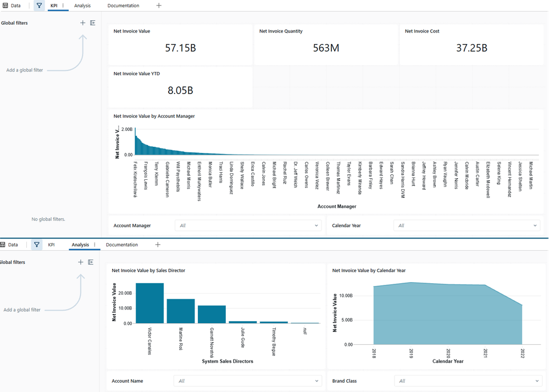This screenshot has width=549, height=392.
Task: Select the Timothy Begue bar
Action: point(274,322)
